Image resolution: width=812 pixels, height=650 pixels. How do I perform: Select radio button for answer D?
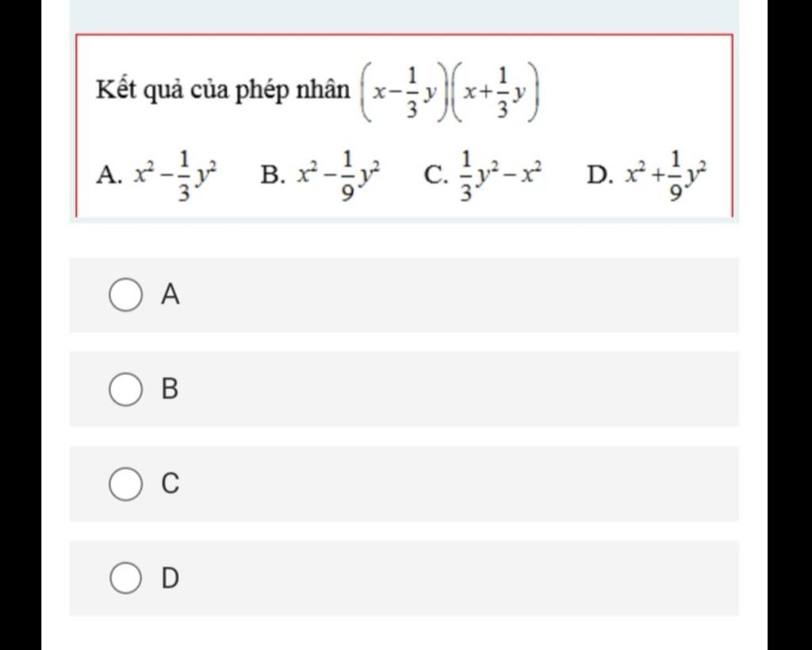pyautogui.click(x=125, y=578)
